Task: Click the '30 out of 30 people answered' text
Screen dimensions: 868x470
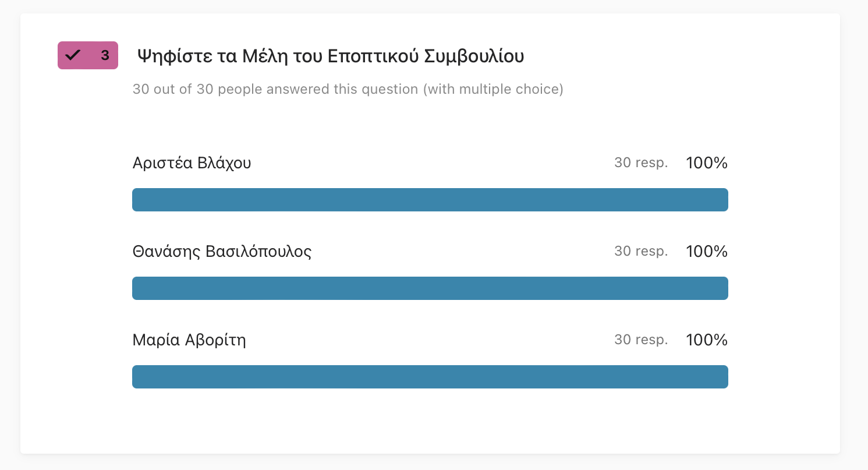Action: click(275, 90)
